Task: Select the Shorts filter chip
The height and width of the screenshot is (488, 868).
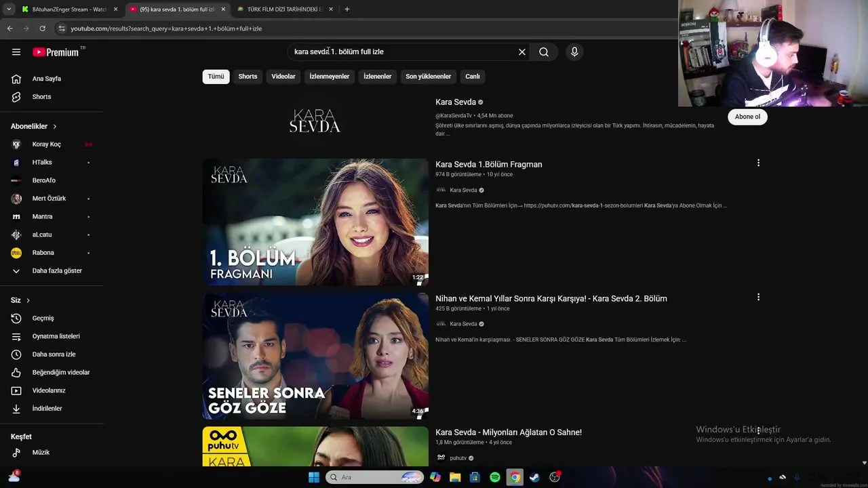Action: click(248, 77)
